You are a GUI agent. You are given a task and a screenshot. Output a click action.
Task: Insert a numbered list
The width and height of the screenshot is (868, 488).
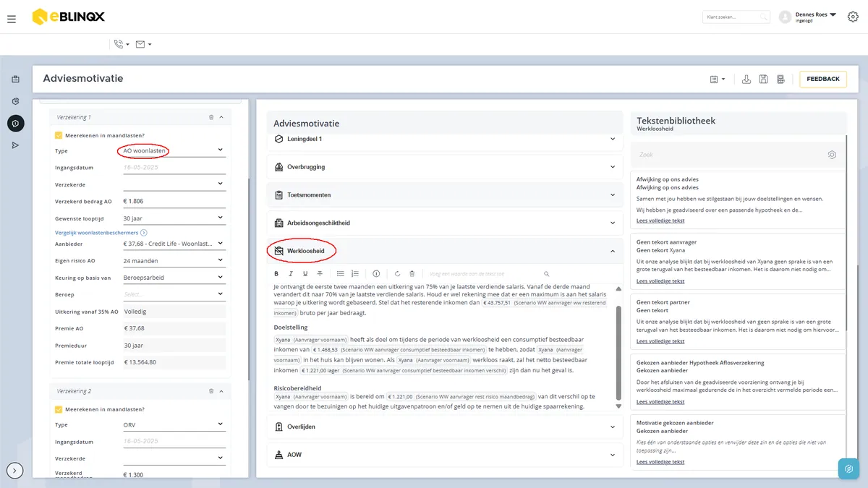[355, 274]
